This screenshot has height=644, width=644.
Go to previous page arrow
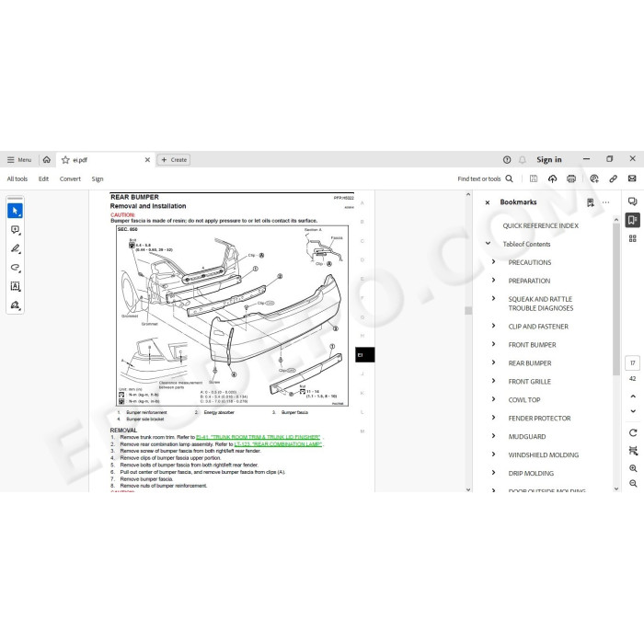point(633,397)
